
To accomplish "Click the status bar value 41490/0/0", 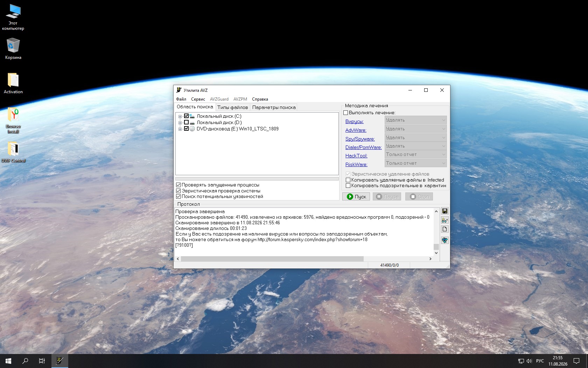I will pos(389,265).
